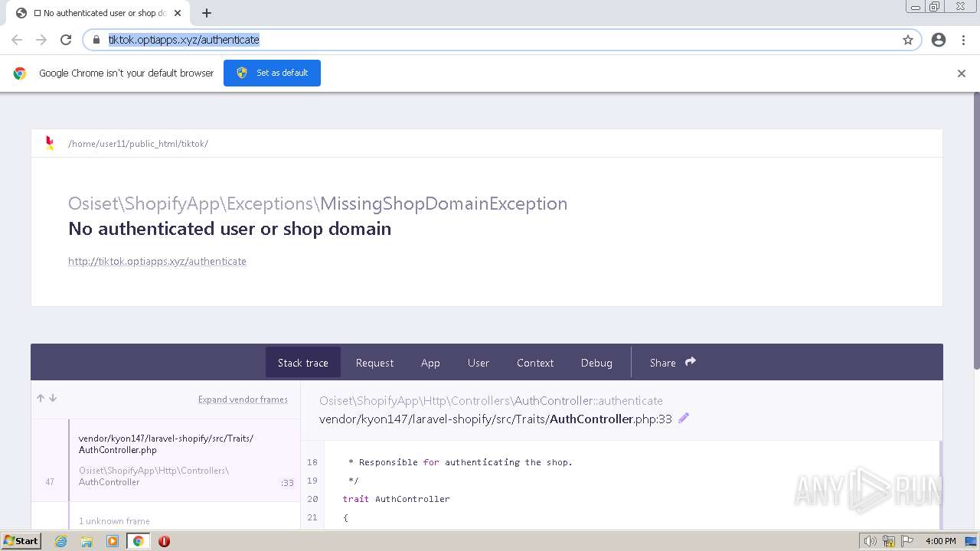Click inside the address bar URL
This screenshot has width=980, height=551.
pyautogui.click(x=184, y=40)
